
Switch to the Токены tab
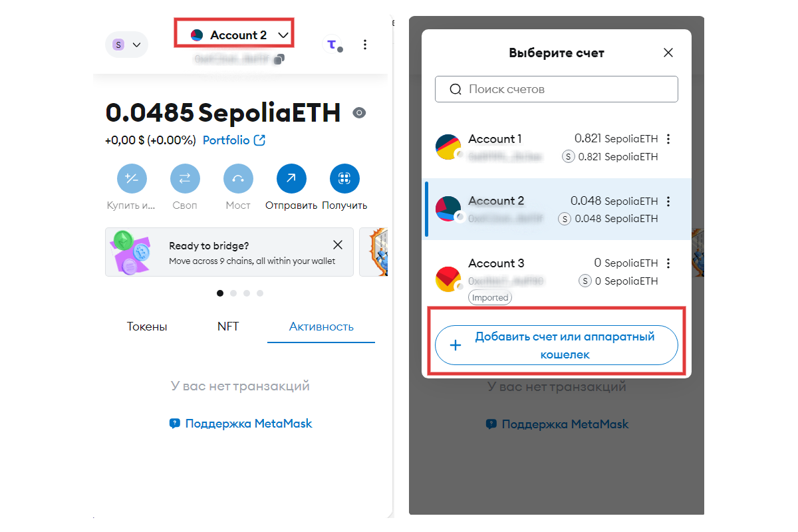coord(147,327)
